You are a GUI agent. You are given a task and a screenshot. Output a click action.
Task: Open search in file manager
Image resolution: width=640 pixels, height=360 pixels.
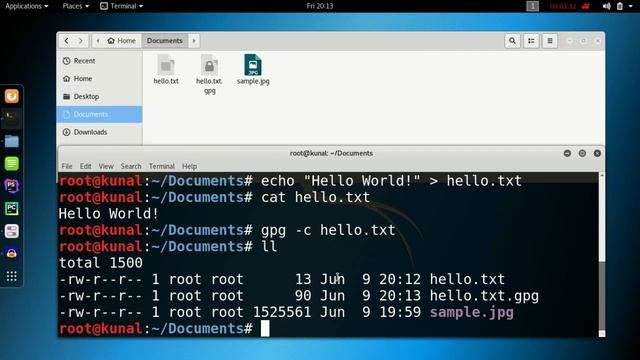point(512,41)
